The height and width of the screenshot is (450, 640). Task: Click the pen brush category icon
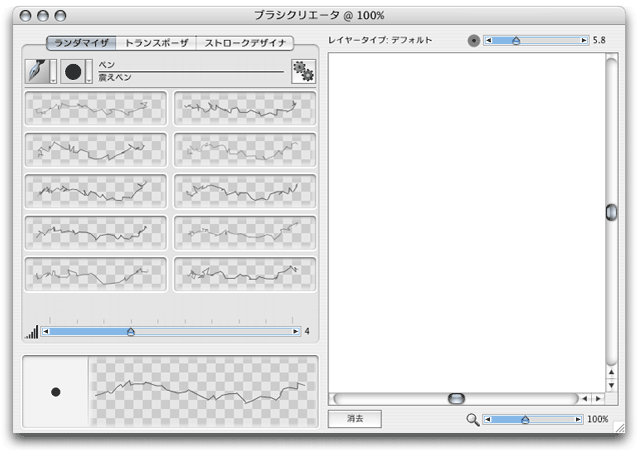click(36, 71)
